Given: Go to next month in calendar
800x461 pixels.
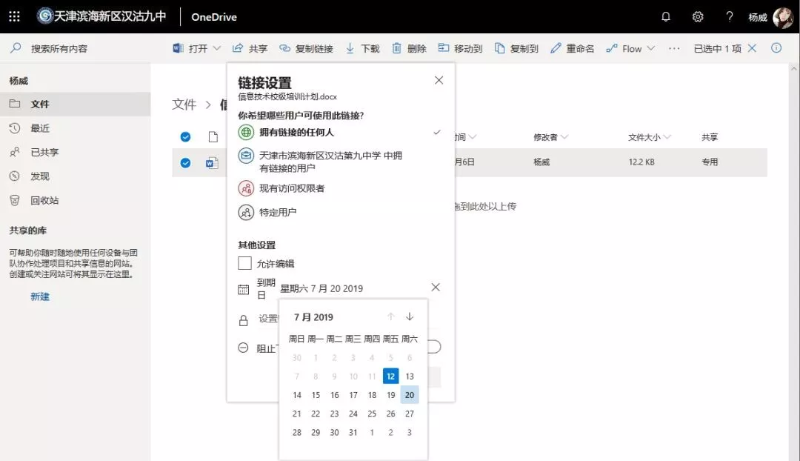Looking at the screenshot, I should point(410,317).
